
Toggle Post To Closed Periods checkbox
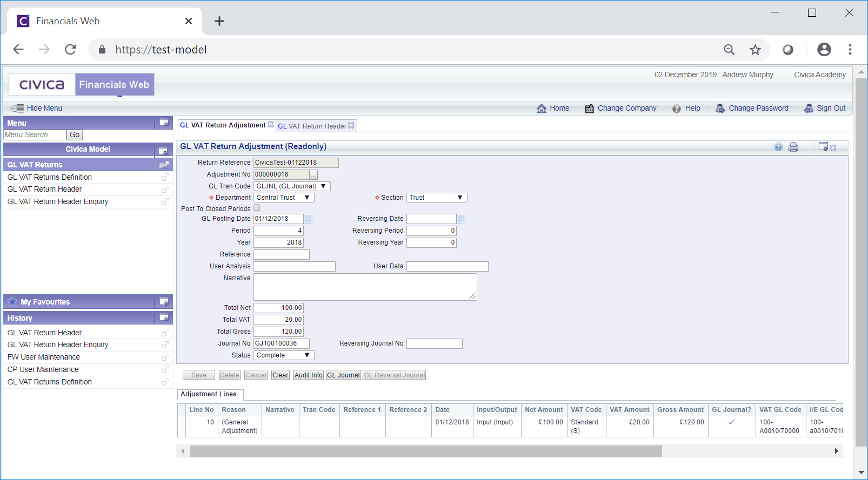tap(257, 208)
